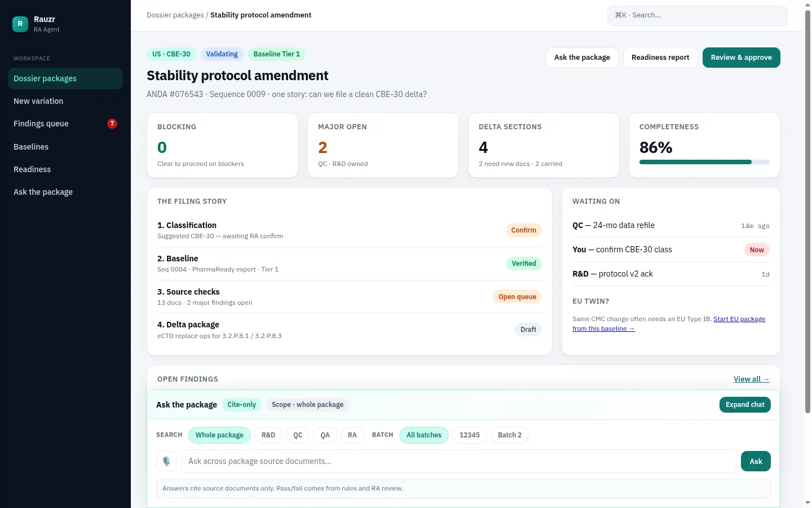The height and width of the screenshot is (508, 812).
Task: Open New variation in the sidebar
Action: 65,101
